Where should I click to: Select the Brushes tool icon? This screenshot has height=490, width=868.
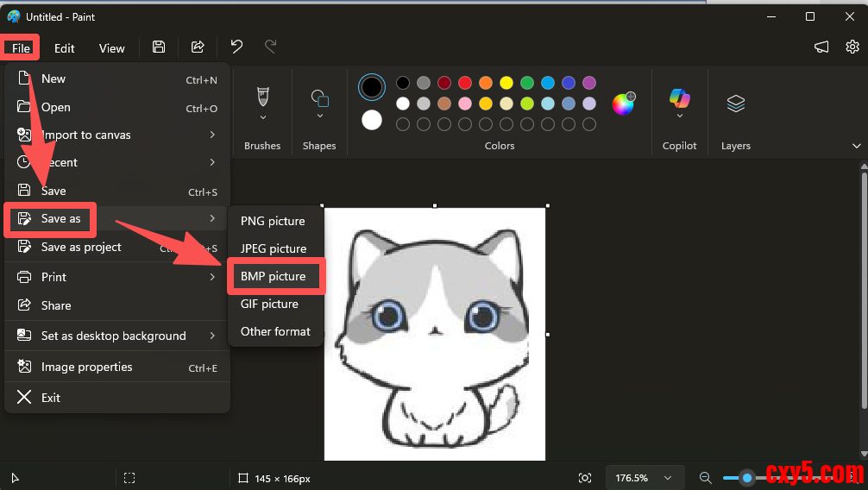click(263, 97)
